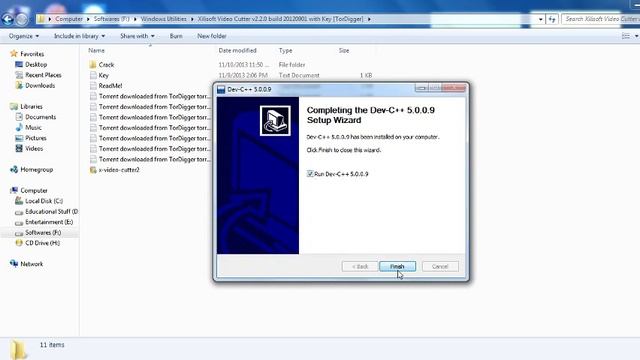Open Downloads in the navigation pane

tap(40, 86)
